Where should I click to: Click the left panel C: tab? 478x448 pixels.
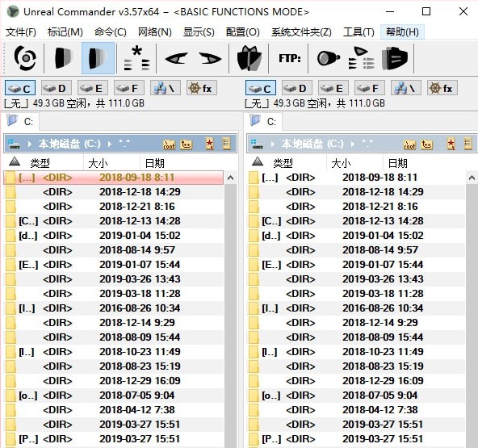click(x=20, y=121)
